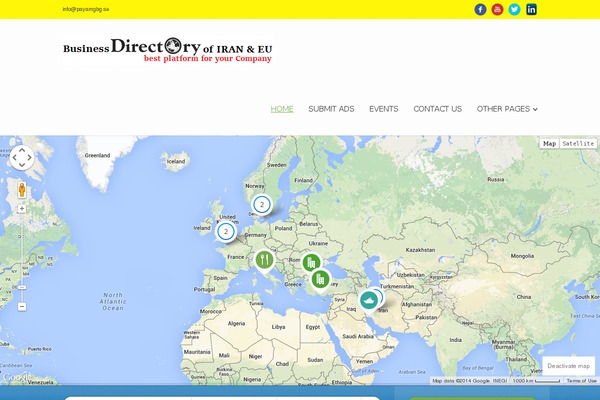Click the Google logo on the map
600x400 pixels.
click(x=15, y=378)
